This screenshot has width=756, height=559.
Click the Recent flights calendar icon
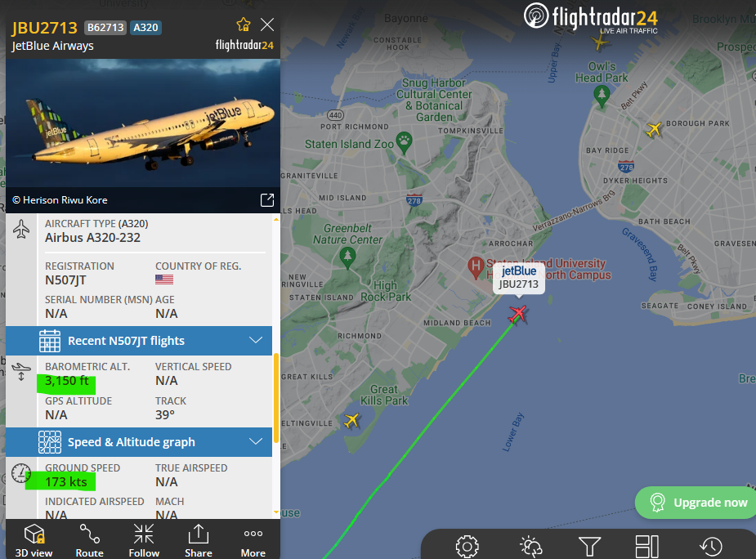click(x=50, y=341)
